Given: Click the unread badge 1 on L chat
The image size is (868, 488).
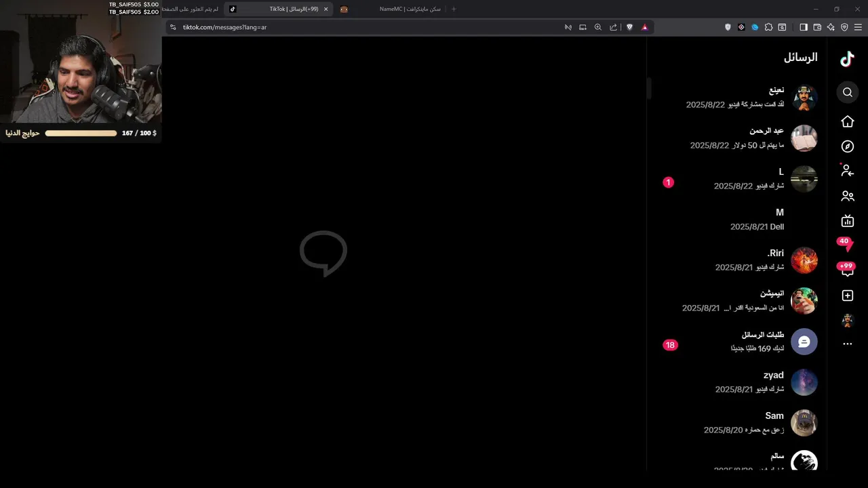Looking at the screenshot, I should coord(668,182).
